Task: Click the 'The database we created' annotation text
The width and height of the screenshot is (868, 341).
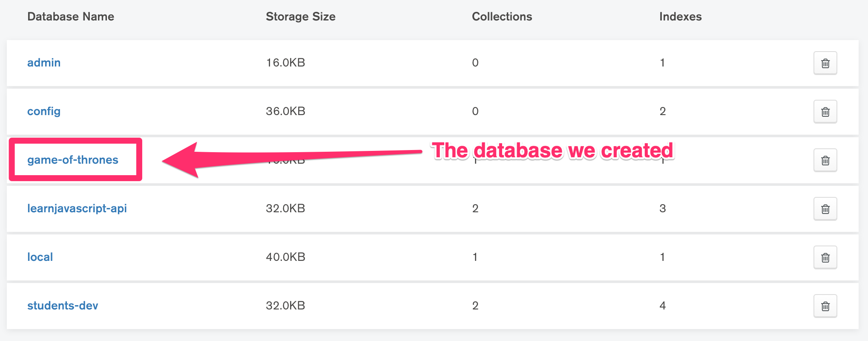Action: pos(552,150)
